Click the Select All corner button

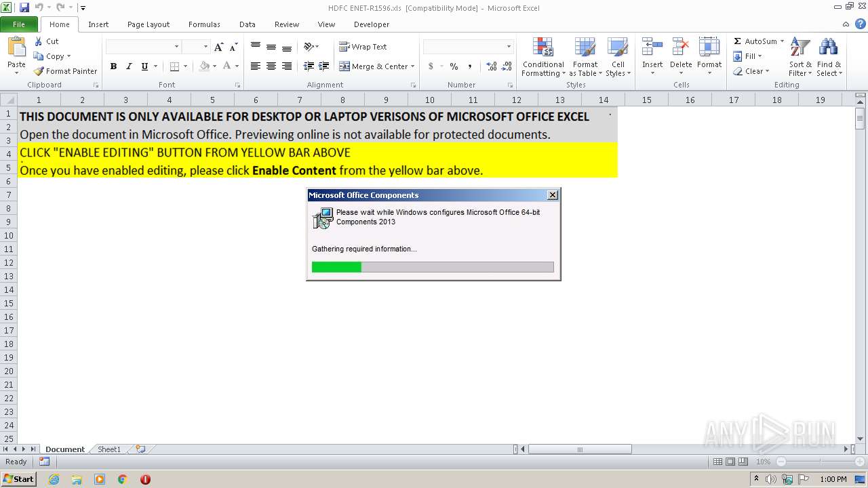click(9, 100)
